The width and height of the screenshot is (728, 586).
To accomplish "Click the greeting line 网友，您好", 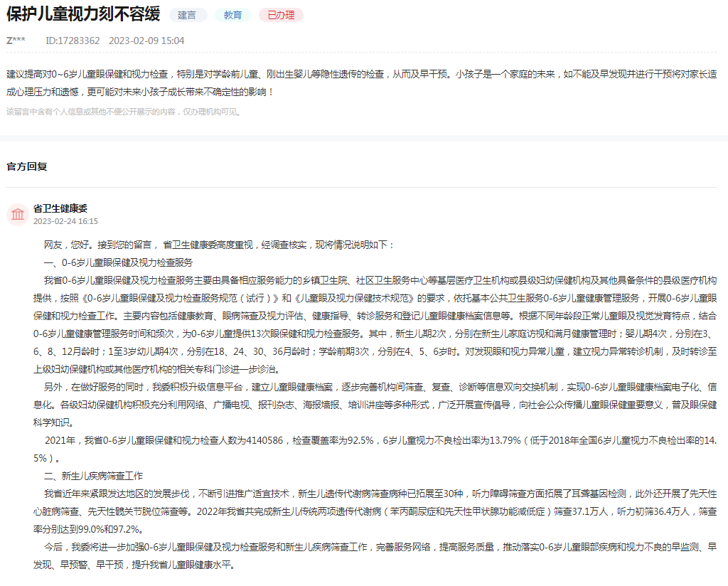I will pos(219,245).
